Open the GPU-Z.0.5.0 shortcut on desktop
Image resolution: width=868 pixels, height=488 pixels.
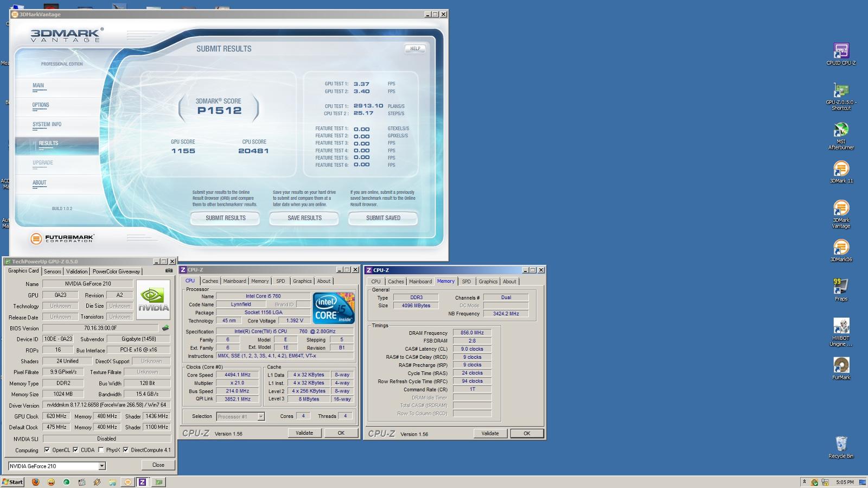(x=841, y=96)
